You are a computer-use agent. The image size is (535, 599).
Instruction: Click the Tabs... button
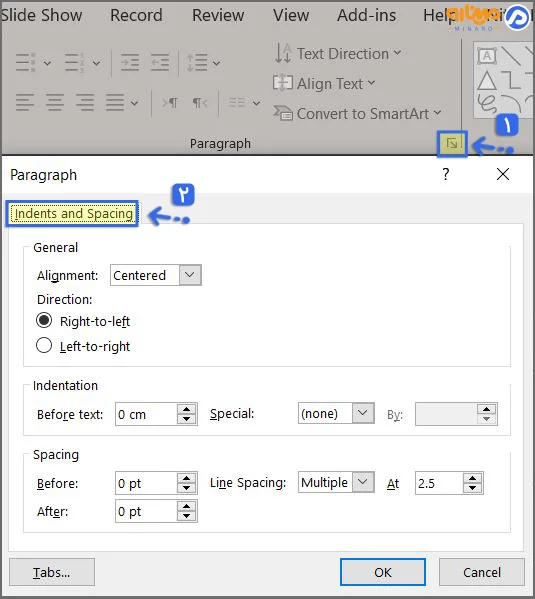coord(52,572)
